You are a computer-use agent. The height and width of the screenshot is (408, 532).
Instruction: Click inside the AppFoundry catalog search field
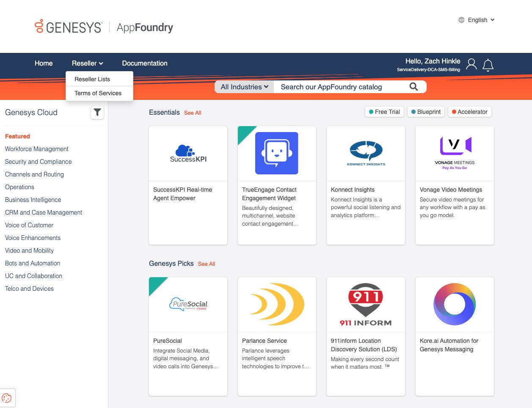[x=339, y=86]
